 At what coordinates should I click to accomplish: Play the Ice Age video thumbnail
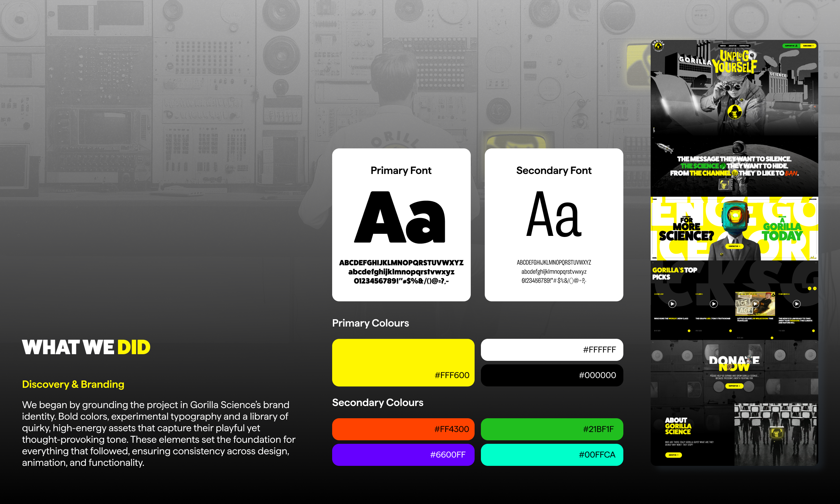[x=755, y=304]
